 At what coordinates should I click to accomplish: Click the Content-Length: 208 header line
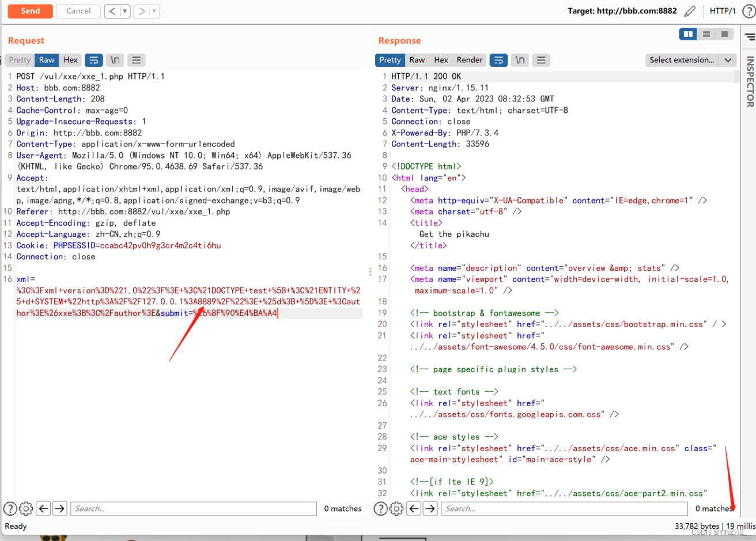click(61, 99)
